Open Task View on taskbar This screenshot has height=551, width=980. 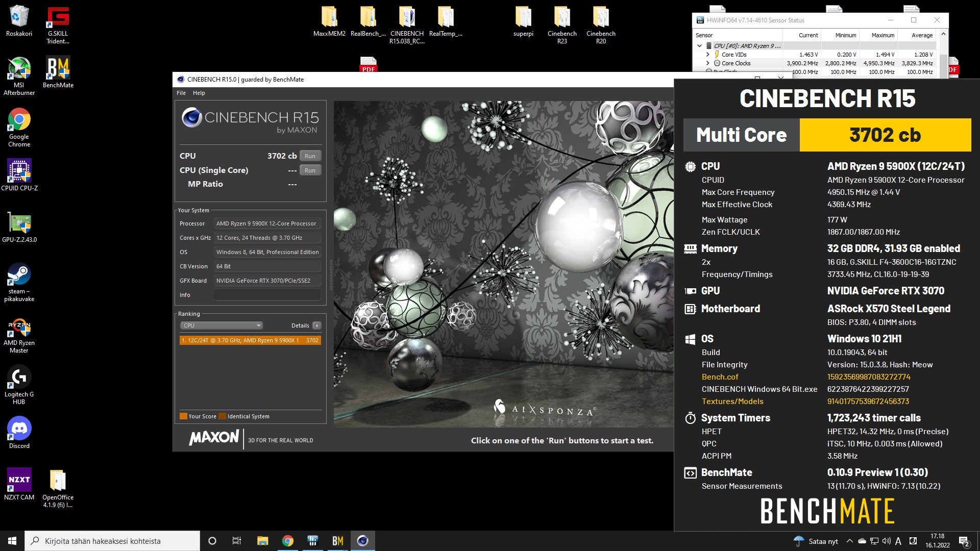coord(236,541)
